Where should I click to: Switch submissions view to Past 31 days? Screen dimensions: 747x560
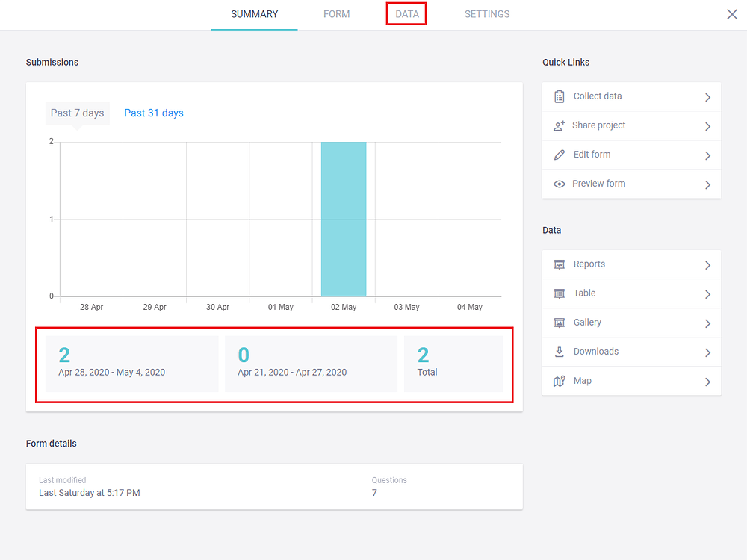153,113
